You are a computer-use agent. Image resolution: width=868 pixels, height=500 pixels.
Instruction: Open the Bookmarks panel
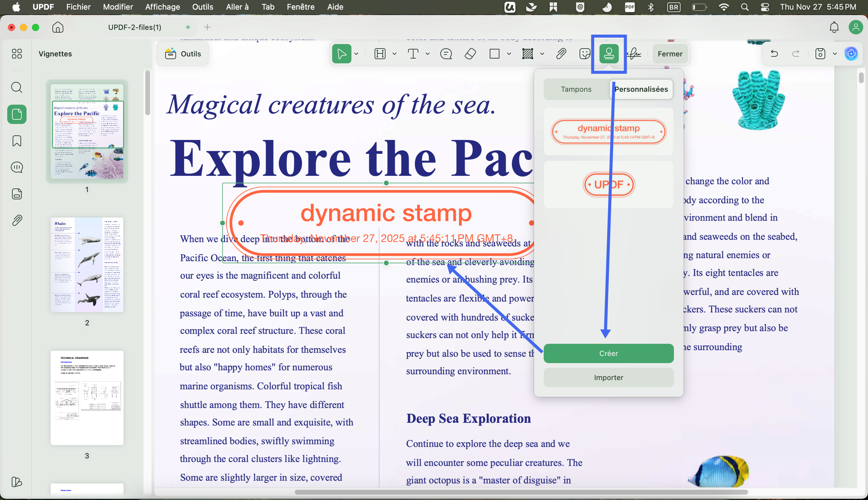pos(17,141)
